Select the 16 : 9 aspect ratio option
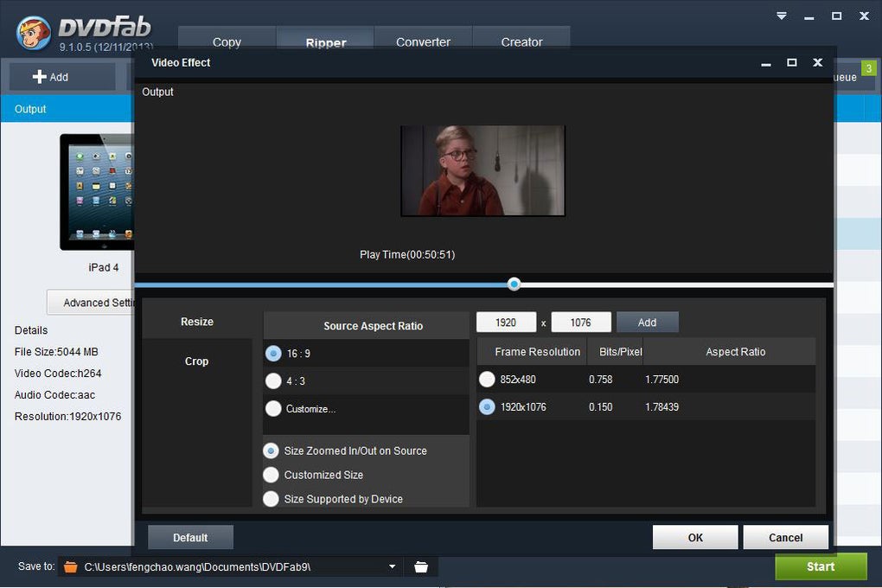 pyautogui.click(x=273, y=354)
